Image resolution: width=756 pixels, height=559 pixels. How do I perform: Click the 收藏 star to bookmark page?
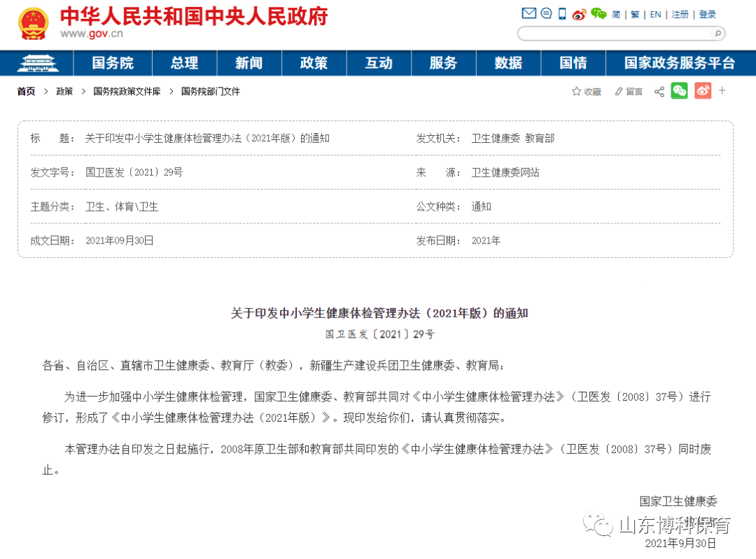coord(586,92)
